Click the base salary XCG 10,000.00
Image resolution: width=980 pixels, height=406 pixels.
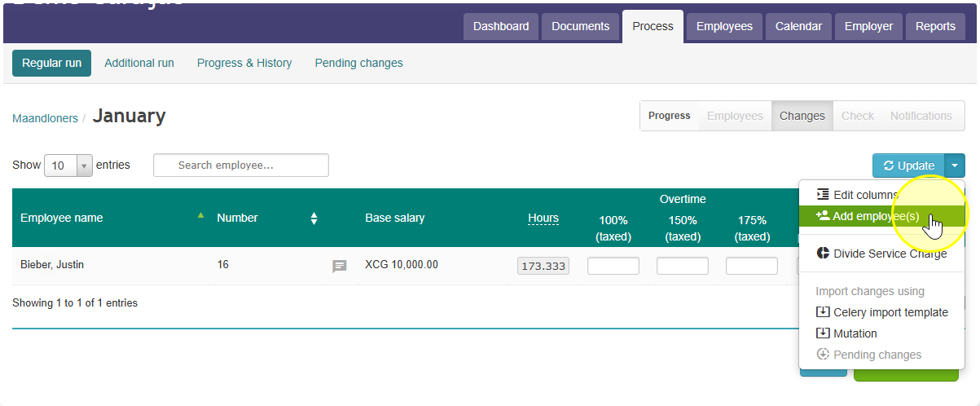402,265
